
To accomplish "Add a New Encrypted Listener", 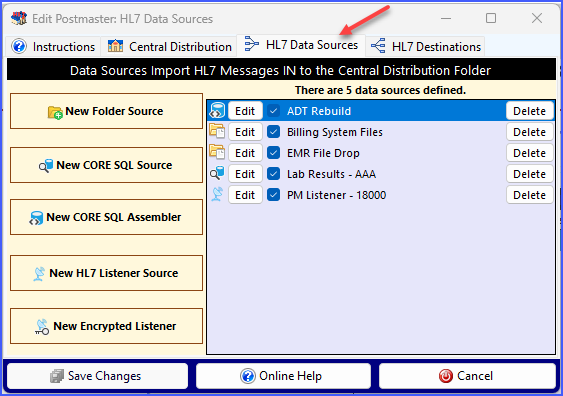I will click(106, 326).
